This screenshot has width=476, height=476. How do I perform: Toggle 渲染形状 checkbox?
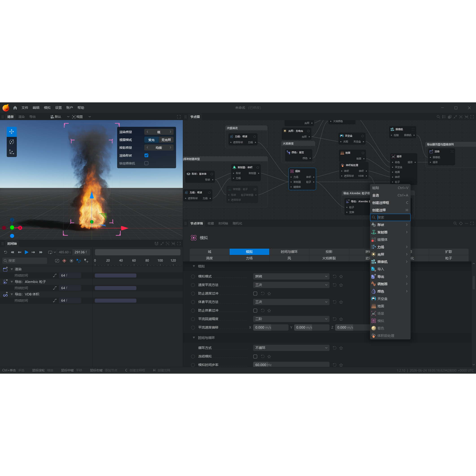pyautogui.click(x=146, y=155)
